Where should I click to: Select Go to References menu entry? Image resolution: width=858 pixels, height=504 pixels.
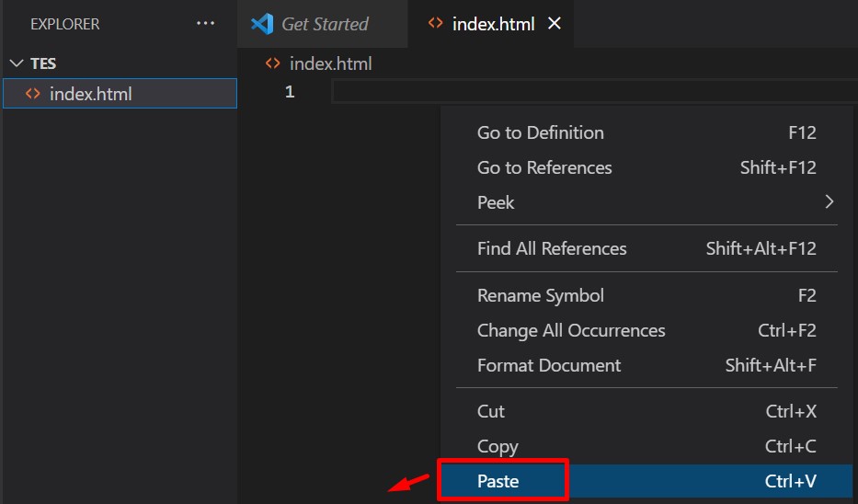(543, 167)
